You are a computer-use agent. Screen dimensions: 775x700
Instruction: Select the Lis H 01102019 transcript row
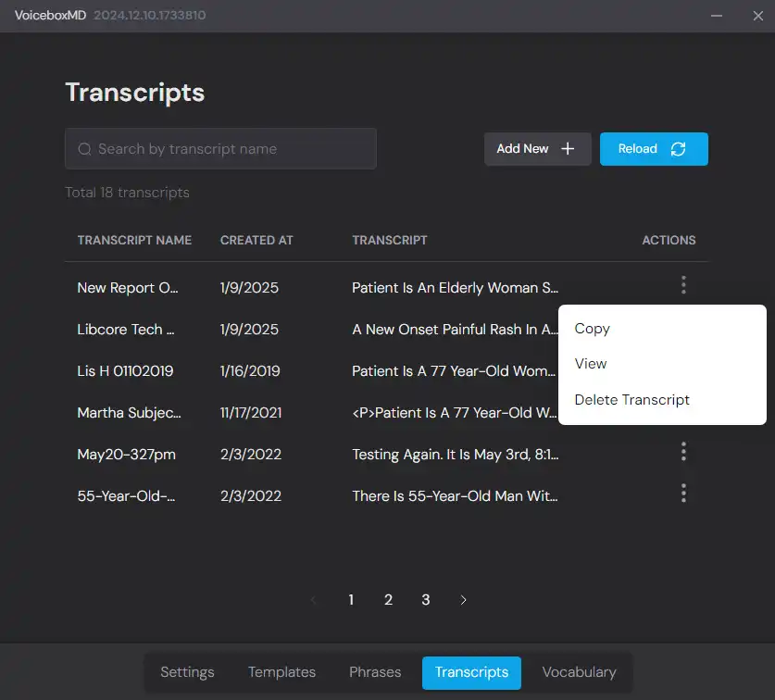click(125, 371)
